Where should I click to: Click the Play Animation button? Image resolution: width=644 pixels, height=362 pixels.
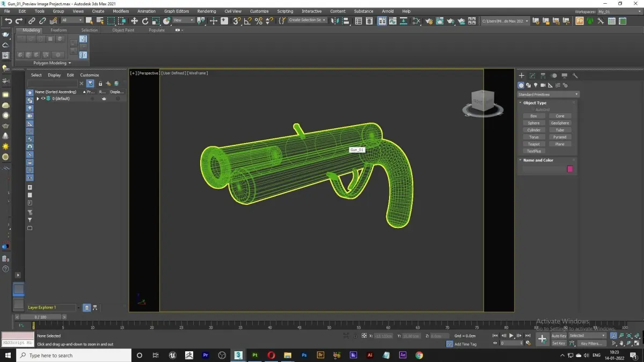point(511,336)
